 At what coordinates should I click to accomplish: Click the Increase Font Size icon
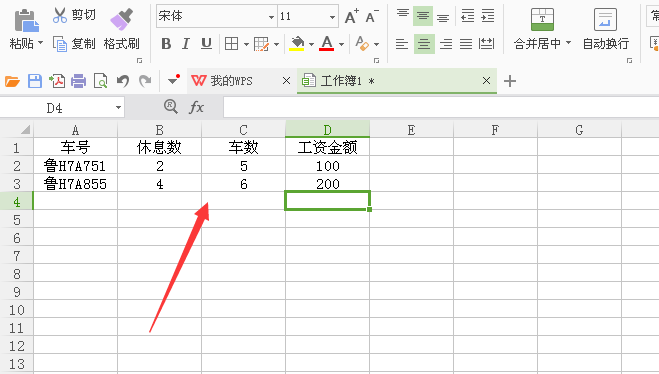click(351, 16)
